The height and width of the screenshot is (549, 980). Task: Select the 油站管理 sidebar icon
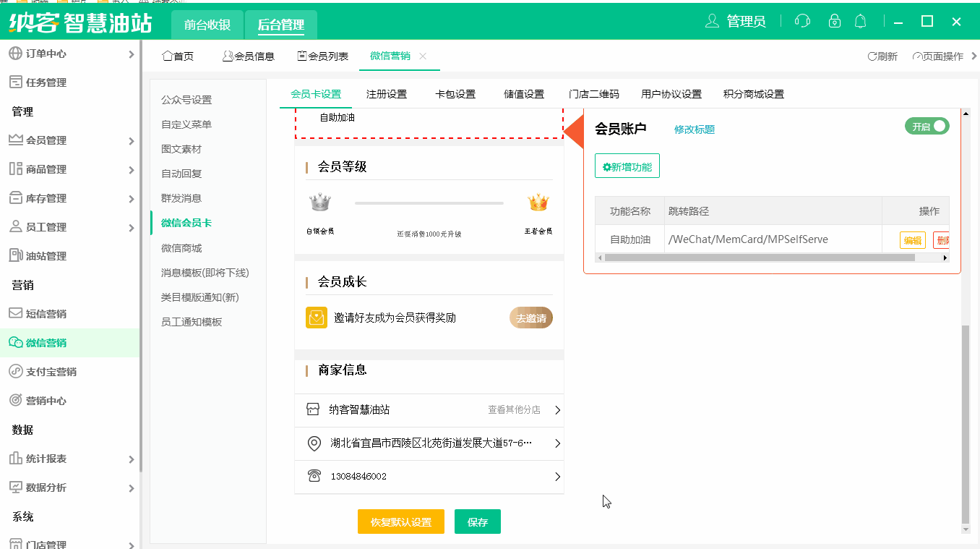click(14, 255)
